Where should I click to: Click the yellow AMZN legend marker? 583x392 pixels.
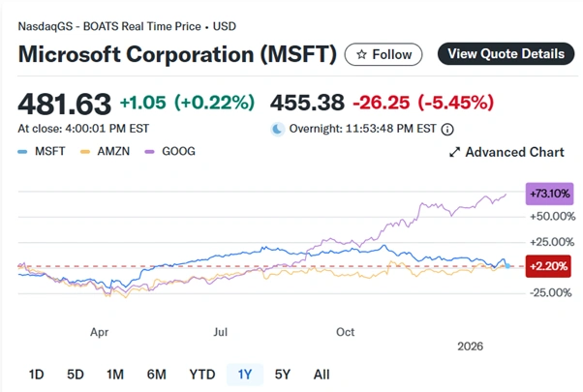click(x=88, y=152)
